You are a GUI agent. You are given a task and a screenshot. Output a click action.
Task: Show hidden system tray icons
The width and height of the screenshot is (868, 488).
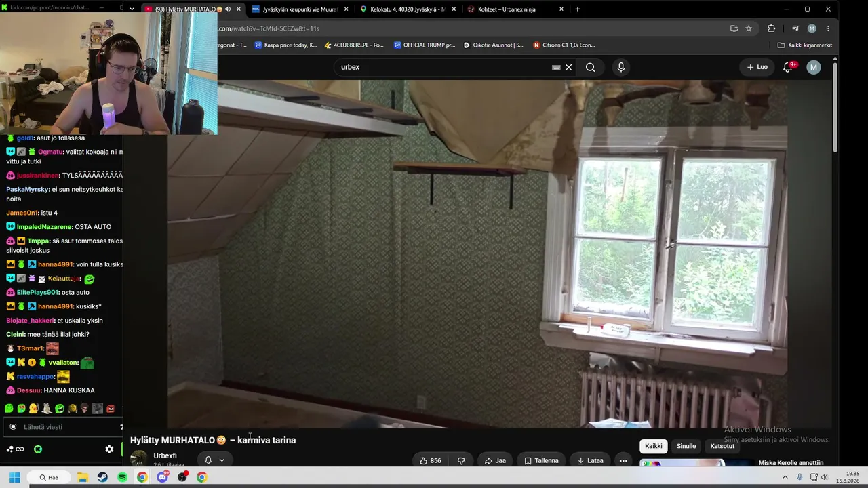pos(785,477)
